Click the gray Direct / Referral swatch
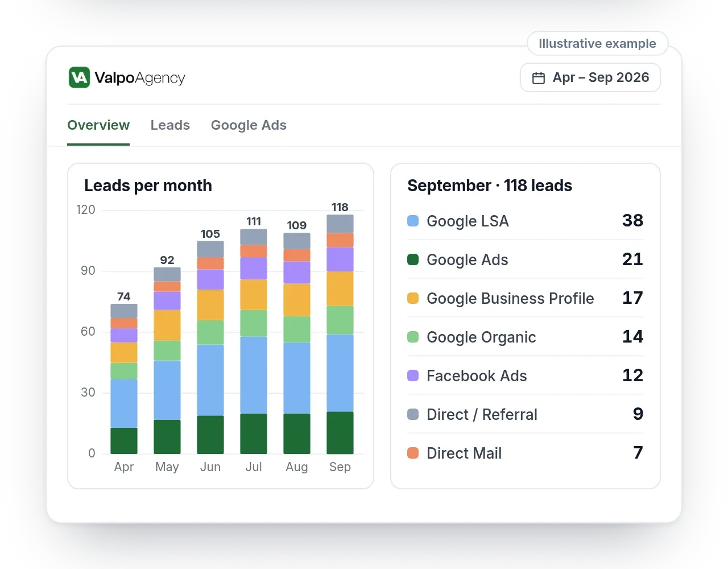This screenshot has width=728, height=569. click(x=413, y=414)
